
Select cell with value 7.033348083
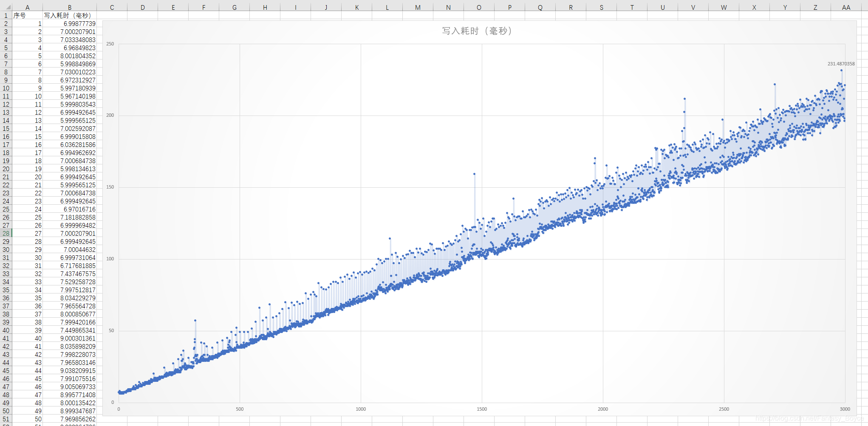[x=70, y=39]
